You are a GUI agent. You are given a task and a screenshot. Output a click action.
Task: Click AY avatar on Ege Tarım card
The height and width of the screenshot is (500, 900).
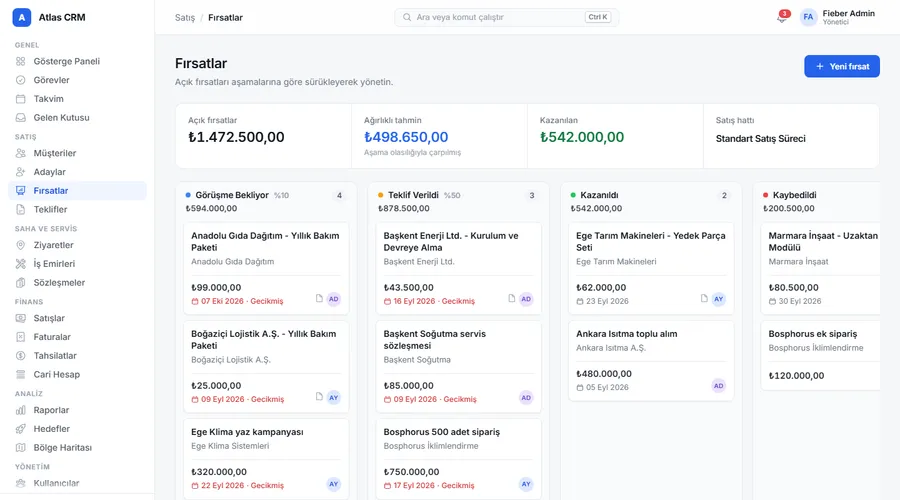tap(718, 299)
